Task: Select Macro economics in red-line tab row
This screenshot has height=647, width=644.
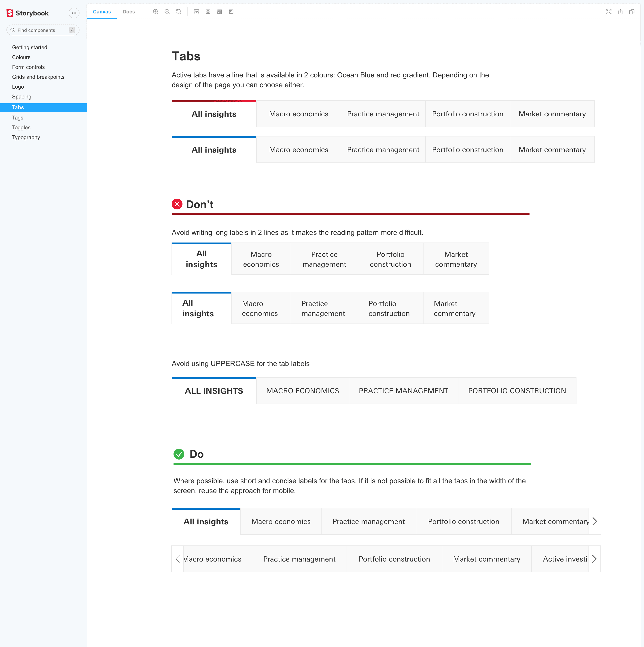Action: tap(298, 114)
